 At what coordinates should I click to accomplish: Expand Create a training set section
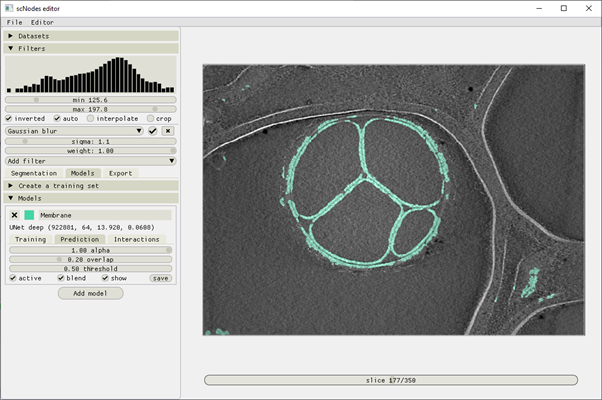point(91,186)
